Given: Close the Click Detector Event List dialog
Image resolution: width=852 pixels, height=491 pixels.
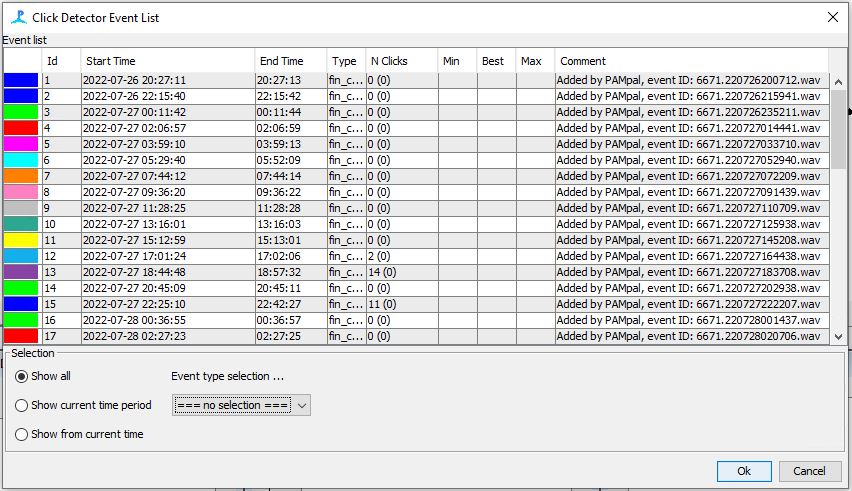Looking at the screenshot, I should (832, 17).
